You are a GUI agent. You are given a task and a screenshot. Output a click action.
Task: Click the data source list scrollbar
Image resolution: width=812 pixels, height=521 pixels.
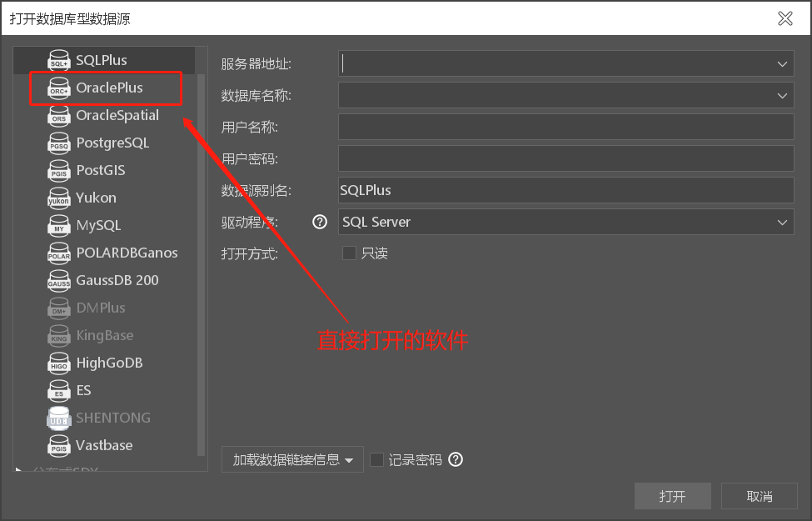[202, 264]
